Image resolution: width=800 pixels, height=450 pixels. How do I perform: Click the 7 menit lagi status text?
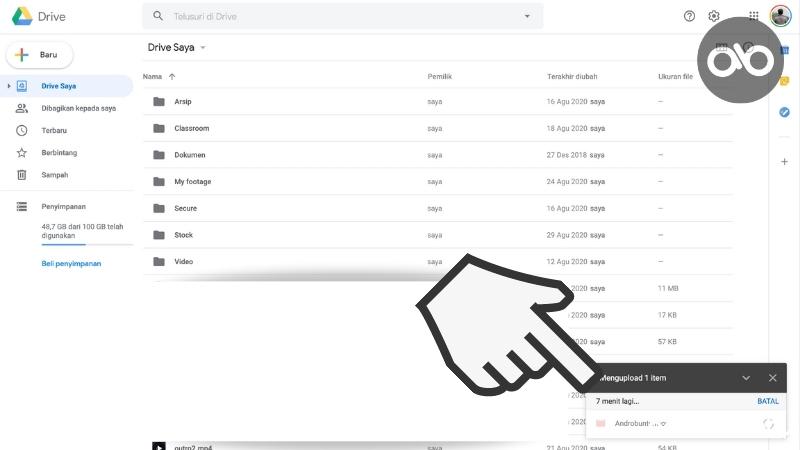(x=617, y=401)
